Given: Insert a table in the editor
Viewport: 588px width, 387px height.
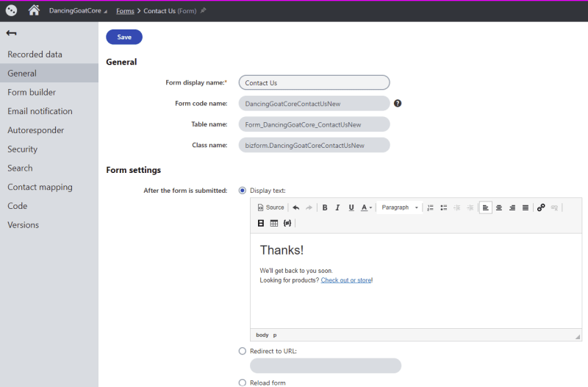Looking at the screenshot, I should (274, 224).
